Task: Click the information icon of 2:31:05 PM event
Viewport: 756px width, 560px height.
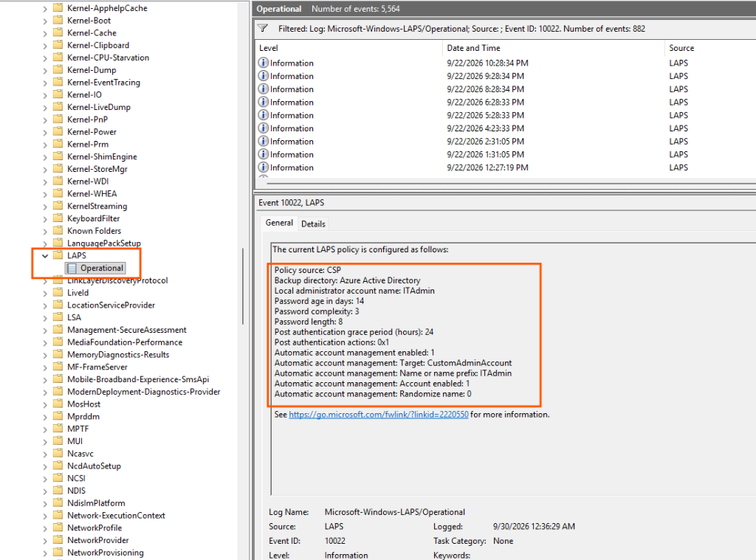Action: point(264,141)
